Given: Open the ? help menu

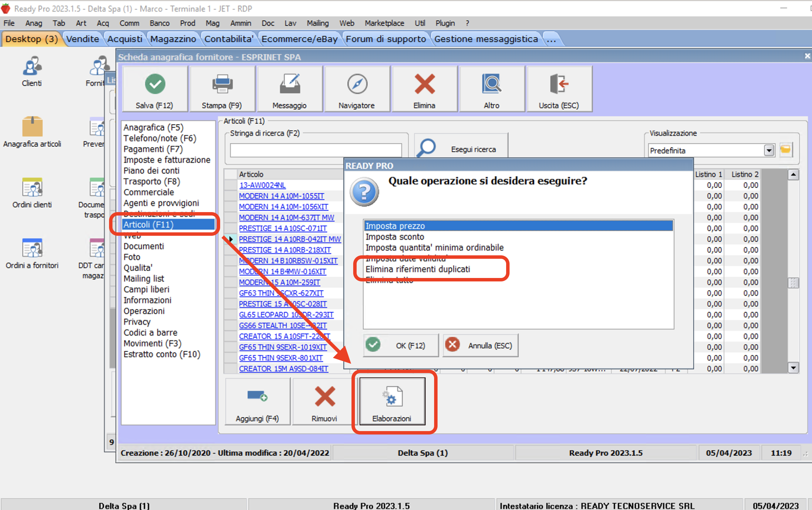Looking at the screenshot, I should point(467,23).
